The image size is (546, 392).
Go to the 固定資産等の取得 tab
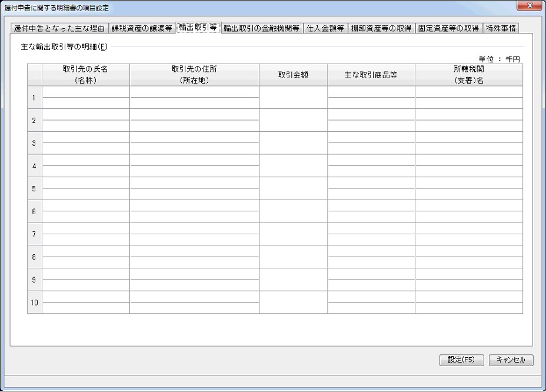pos(448,28)
